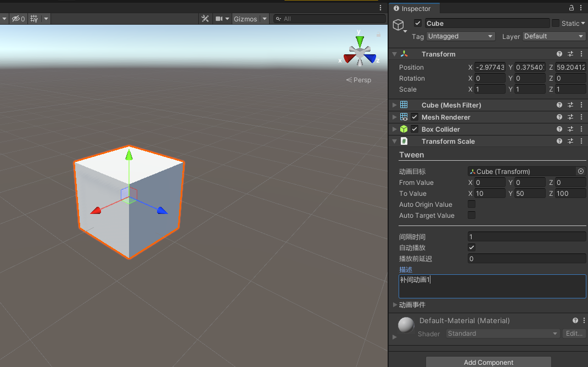Open the Gizmos menu button
The width and height of the screenshot is (588, 367).
coord(245,19)
